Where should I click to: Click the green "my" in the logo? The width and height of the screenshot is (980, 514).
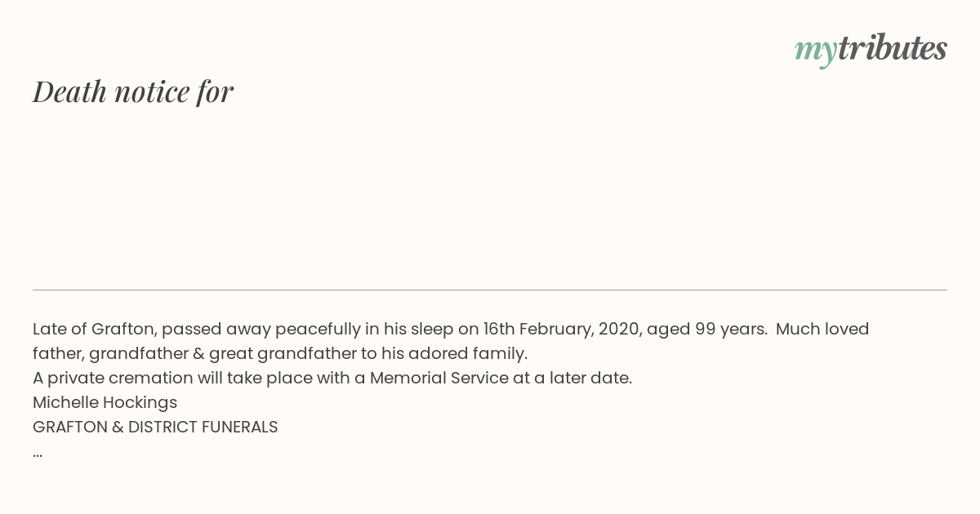coord(815,52)
